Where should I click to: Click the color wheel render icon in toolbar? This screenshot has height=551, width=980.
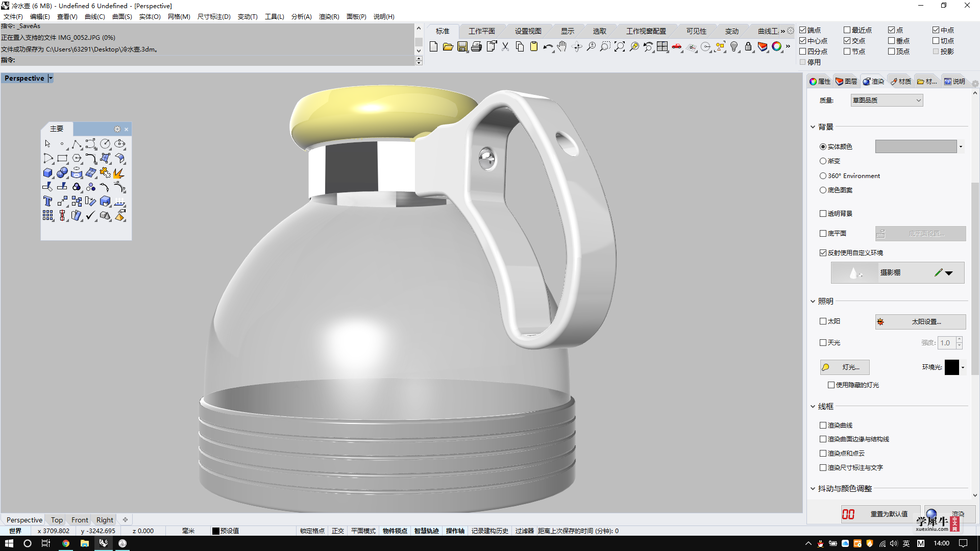[777, 46]
